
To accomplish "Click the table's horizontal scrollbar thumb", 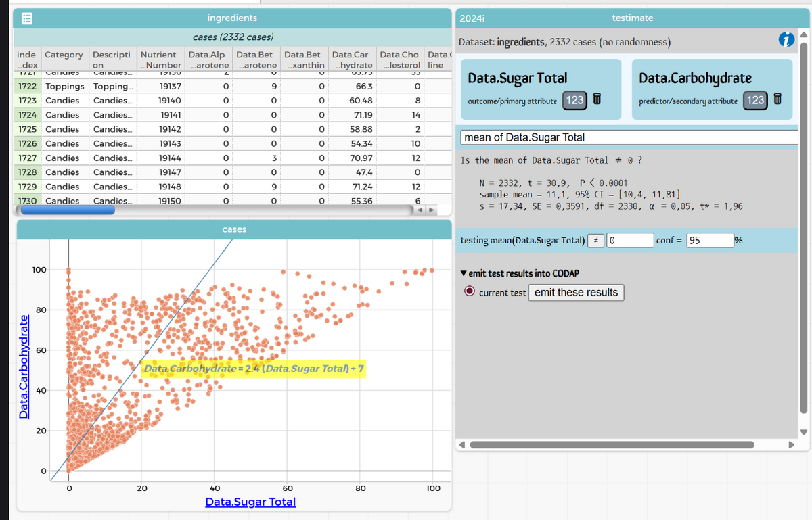I will [68, 210].
